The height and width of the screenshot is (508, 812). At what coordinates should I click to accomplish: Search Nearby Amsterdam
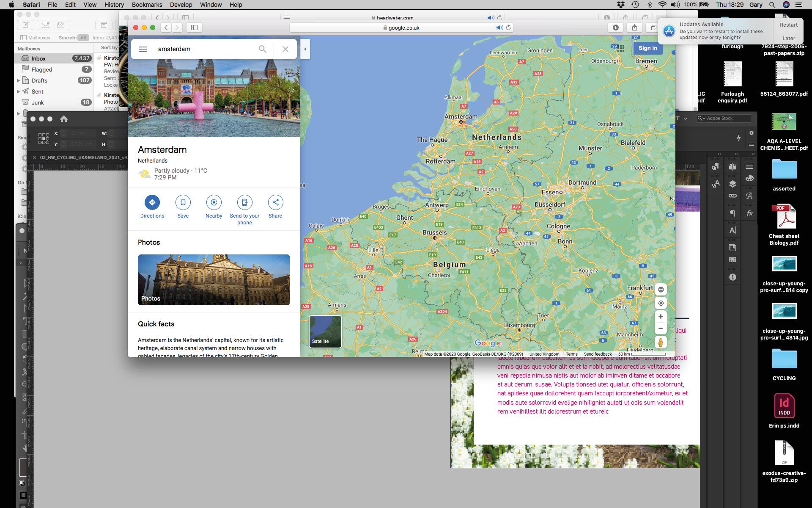[x=214, y=207]
